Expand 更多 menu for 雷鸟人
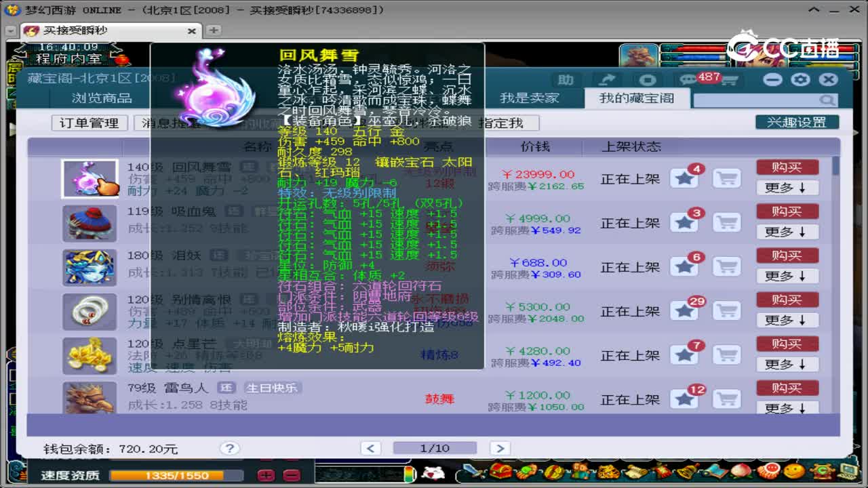This screenshot has width=868, height=488. [x=787, y=408]
